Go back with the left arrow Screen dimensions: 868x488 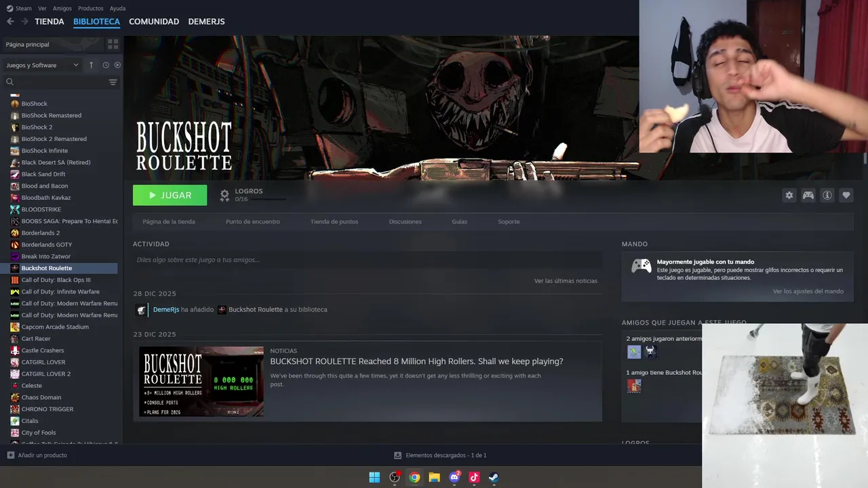[10, 22]
